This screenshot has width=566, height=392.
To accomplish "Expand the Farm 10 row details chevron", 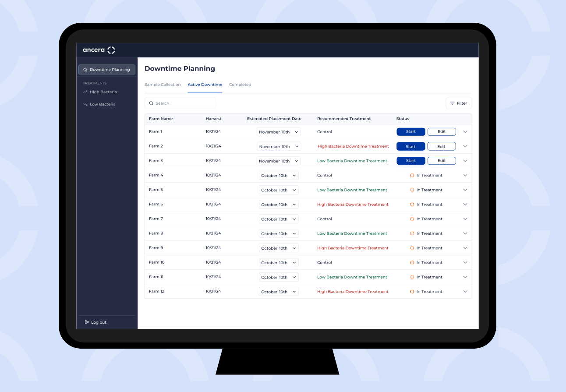I will click(465, 262).
